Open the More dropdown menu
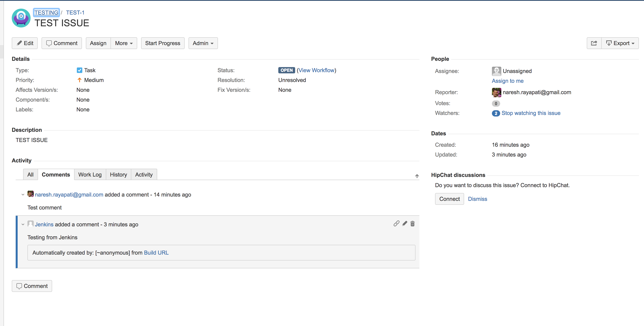The image size is (644, 326). coord(124,43)
